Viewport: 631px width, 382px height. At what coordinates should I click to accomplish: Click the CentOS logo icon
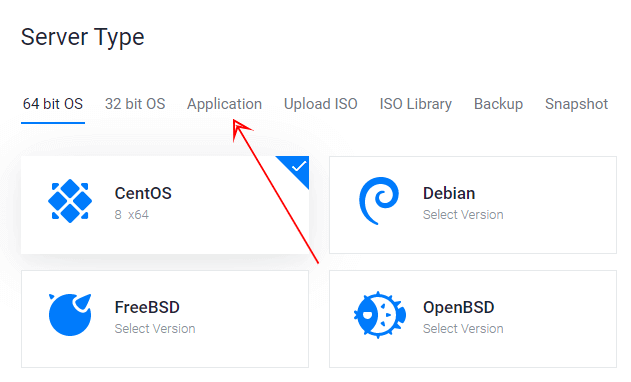point(70,201)
